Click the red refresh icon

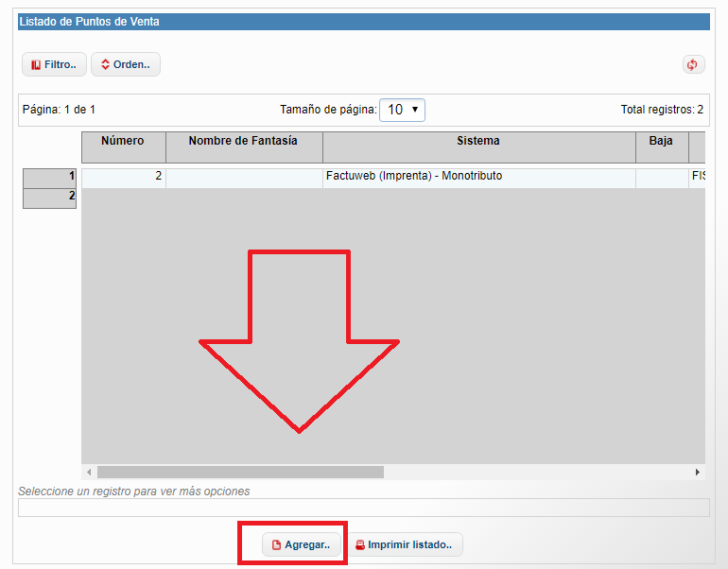coord(693,64)
